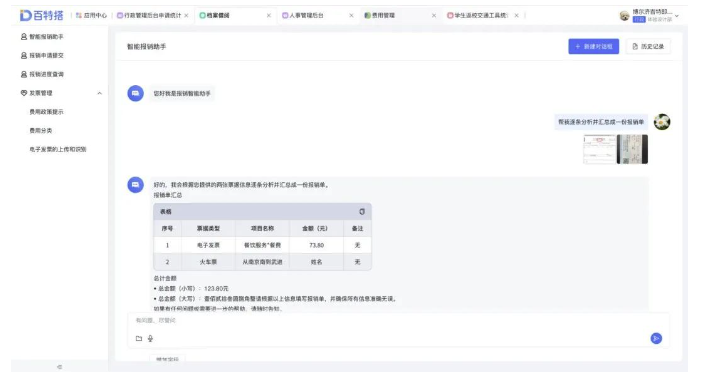Viewport: 701px width, 380px height.
Task: Close the 学生返校交通工具统计 tab
Action: pyautogui.click(x=516, y=15)
